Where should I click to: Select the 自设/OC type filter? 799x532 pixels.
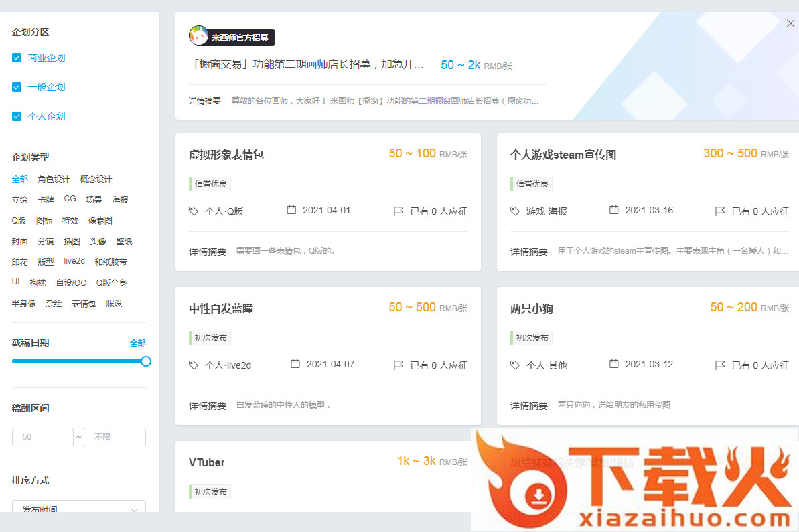click(x=72, y=283)
